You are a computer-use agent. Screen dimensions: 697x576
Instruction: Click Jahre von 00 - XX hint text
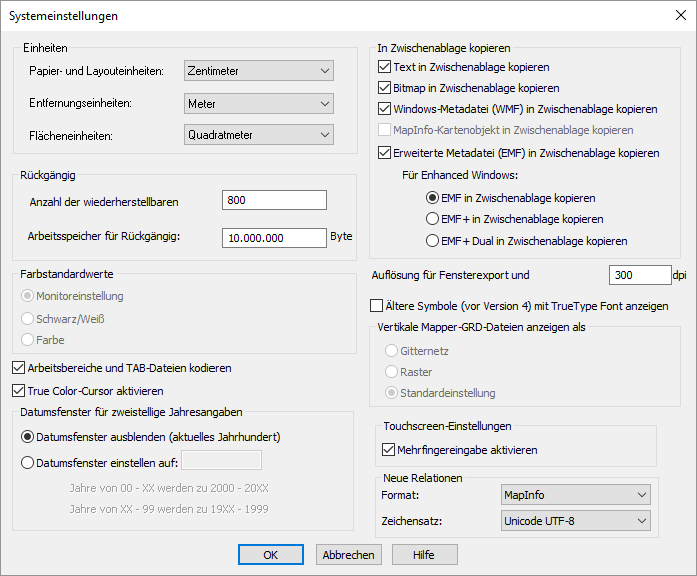point(169,488)
